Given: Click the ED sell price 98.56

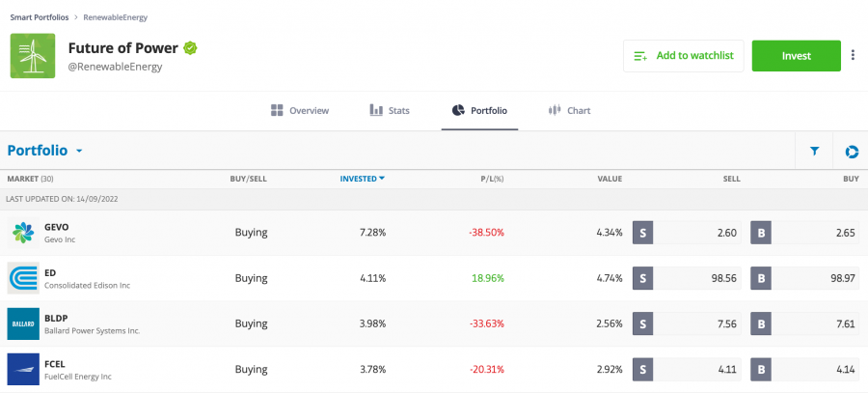Looking at the screenshot, I should [x=723, y=278].
